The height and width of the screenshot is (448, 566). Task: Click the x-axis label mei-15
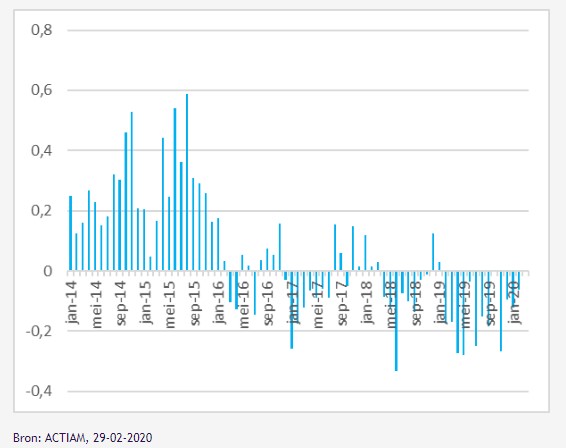[x=171, y=305]
